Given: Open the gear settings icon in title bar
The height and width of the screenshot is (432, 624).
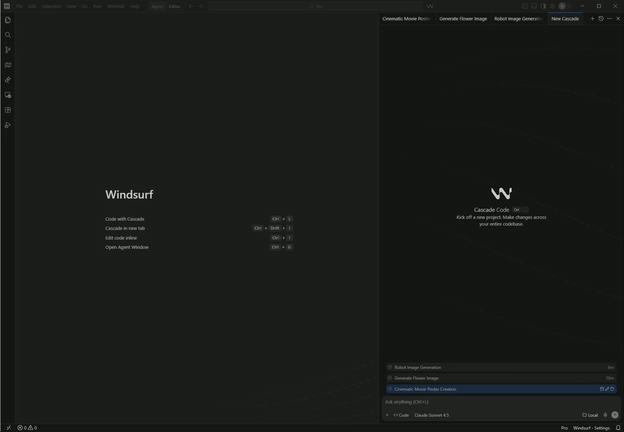Looking at the screenshot, I should pyautogui.click(x=552, y=6).
